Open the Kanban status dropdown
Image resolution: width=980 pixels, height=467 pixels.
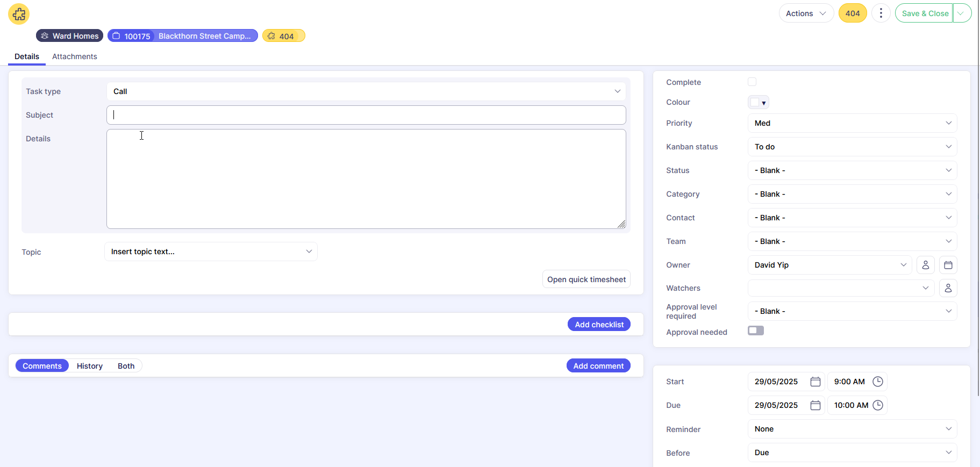[852, 147]
